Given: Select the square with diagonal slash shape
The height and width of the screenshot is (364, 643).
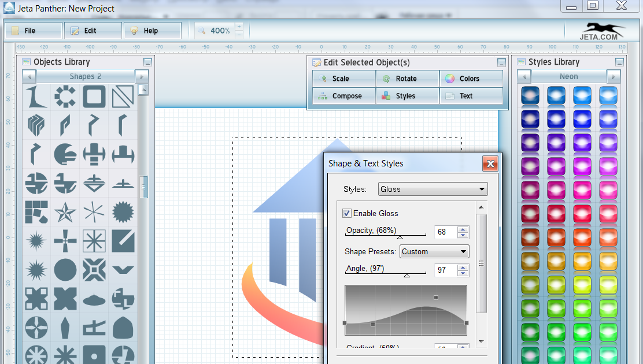Looking at the screenshot, I should pos(123,241).
